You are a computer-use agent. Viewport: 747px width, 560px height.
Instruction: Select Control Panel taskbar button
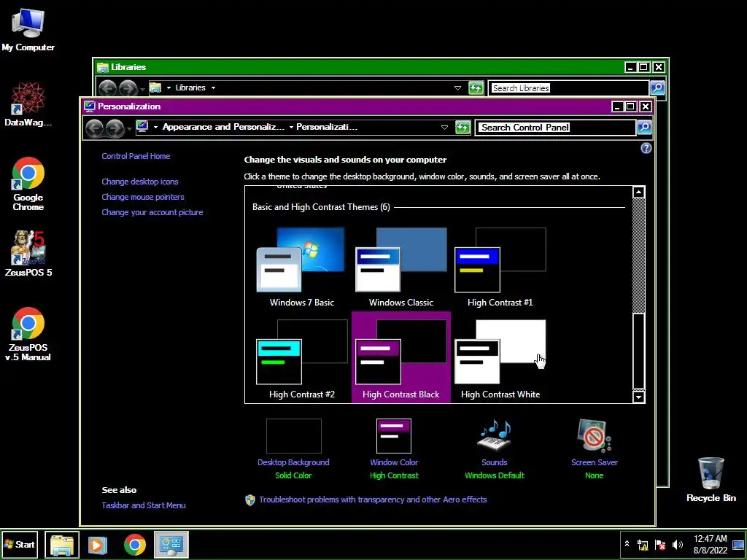pyautogui.click(x=171, y=545)
